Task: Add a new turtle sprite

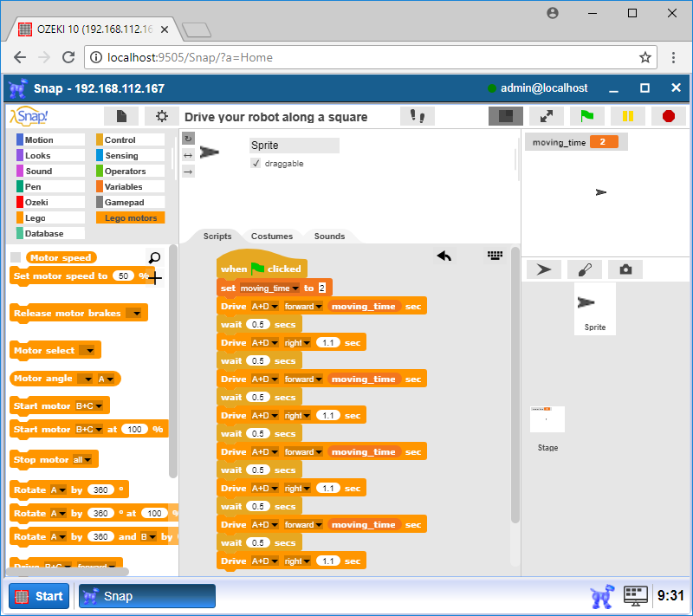Action: 544,269
